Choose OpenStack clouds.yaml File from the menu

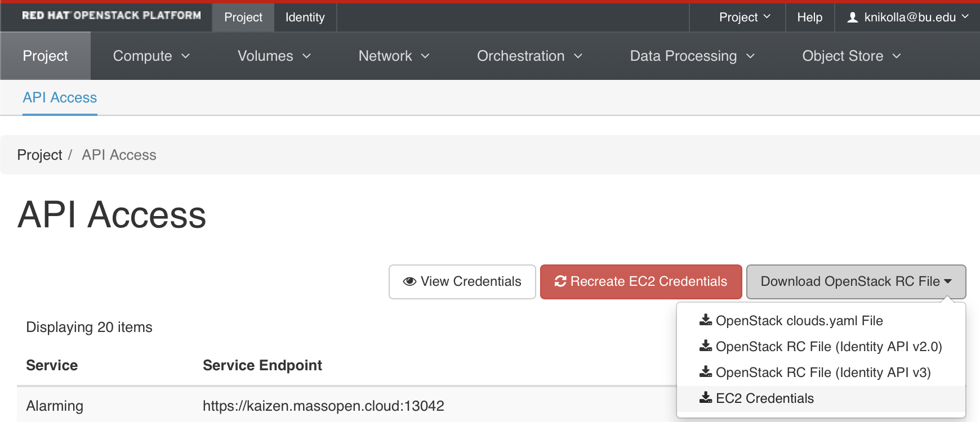tap(821, 320)
